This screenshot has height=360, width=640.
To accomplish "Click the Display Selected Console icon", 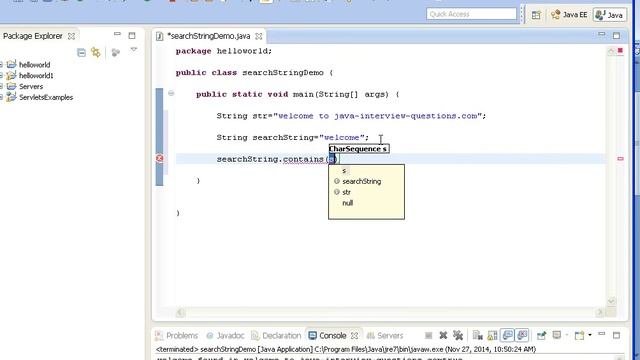I will coord(557,335).
